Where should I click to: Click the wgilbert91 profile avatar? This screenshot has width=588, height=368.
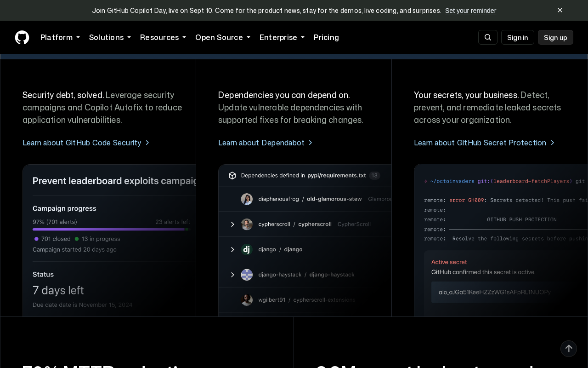tap(247, 300)
